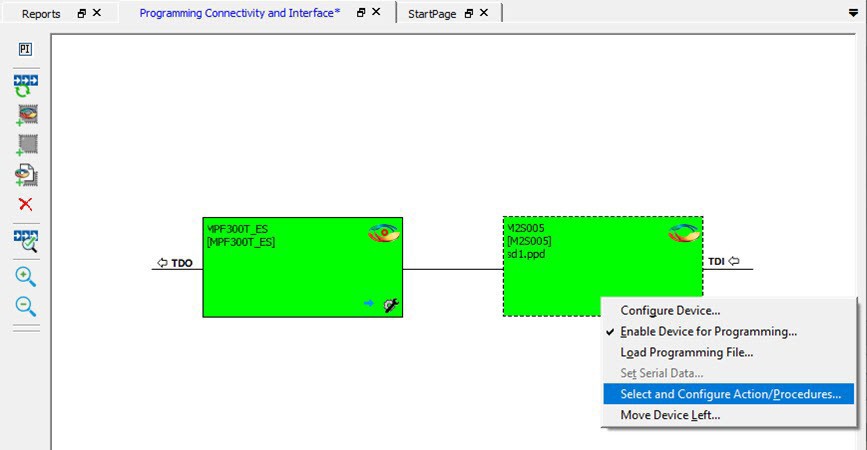Click the Add Non-Microsemi Device icon
Viewport: 867px width, 450px height.
(26, 145)
